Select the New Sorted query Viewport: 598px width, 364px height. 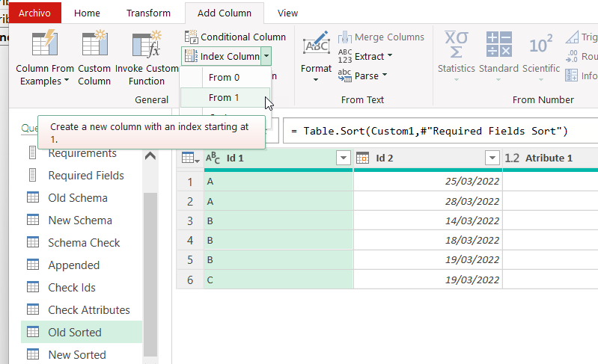point(77,354)
